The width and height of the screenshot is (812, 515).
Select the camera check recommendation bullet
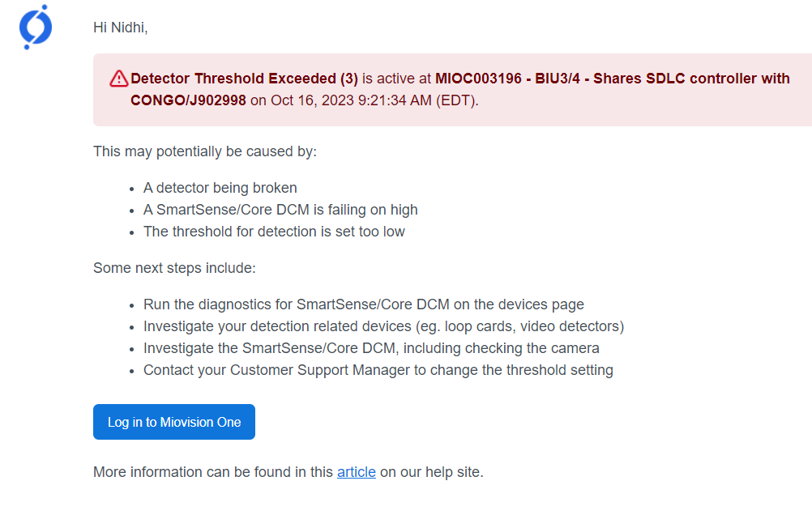[x=371, y=348]
